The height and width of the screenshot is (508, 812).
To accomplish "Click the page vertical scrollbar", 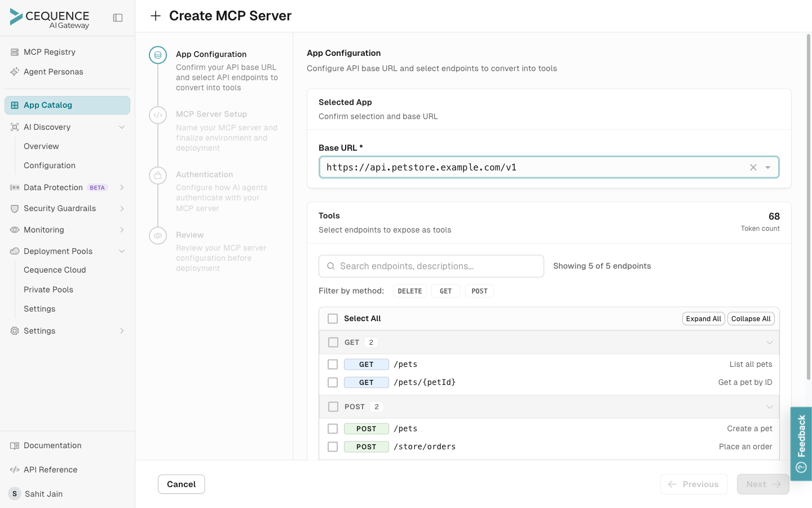I will pos(809,207).
